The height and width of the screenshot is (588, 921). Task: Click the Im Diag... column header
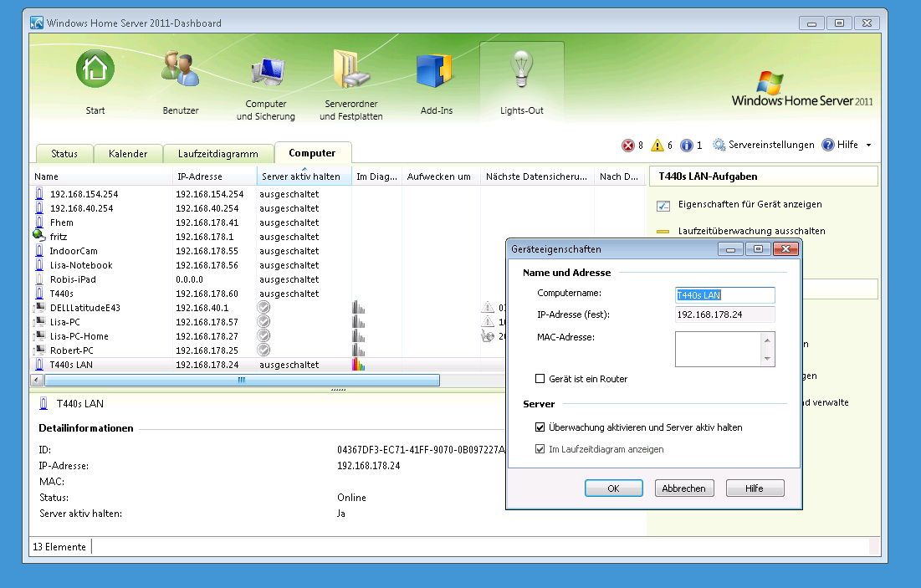[376, 176]
